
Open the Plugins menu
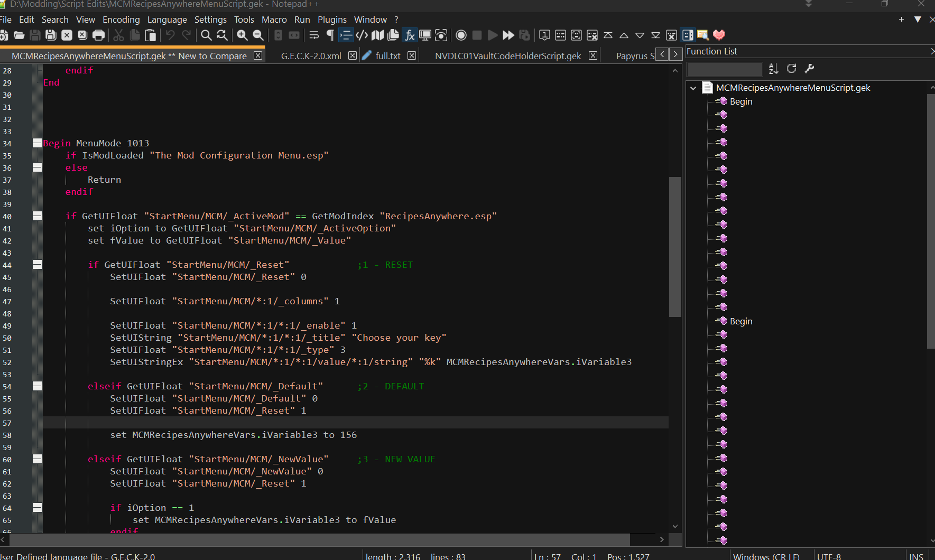click(x=332, y=20)
